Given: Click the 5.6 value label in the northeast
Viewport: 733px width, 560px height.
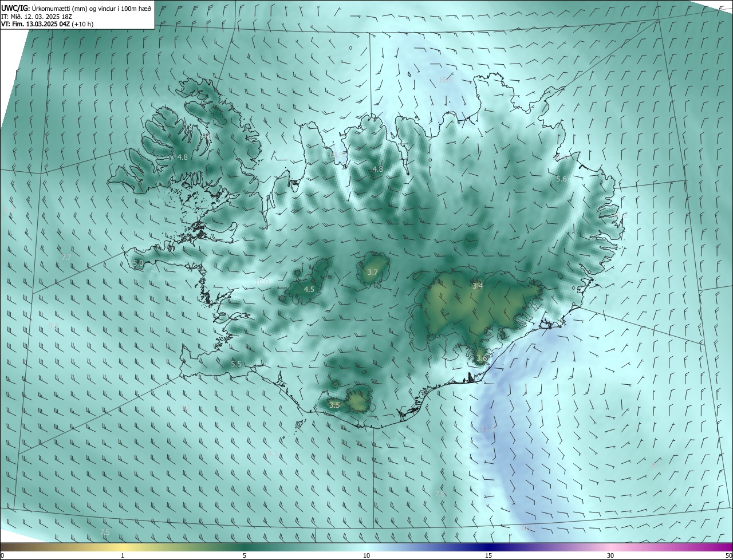Looking at the screenshot, I should pos(561,179).
